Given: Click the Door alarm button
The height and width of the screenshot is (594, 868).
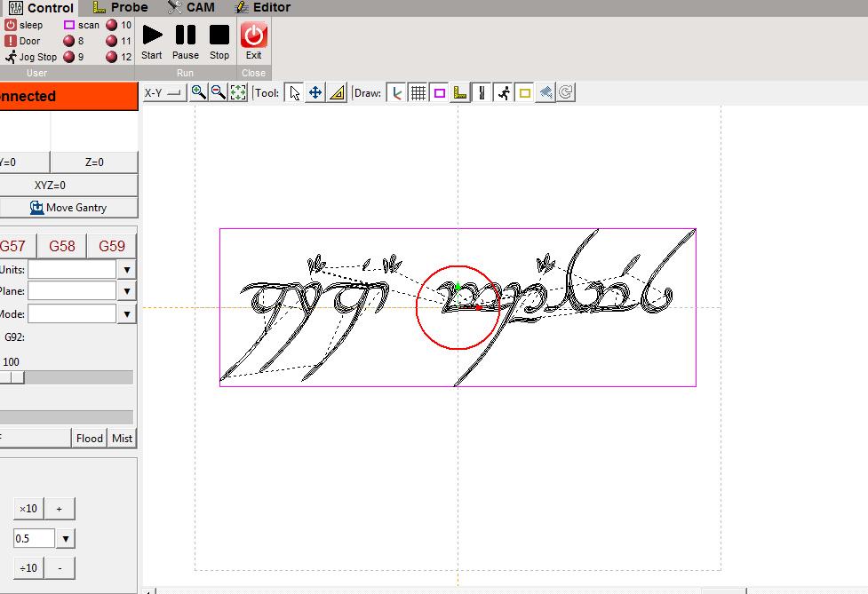Looking at the screenshot, I should click(22, 41).
